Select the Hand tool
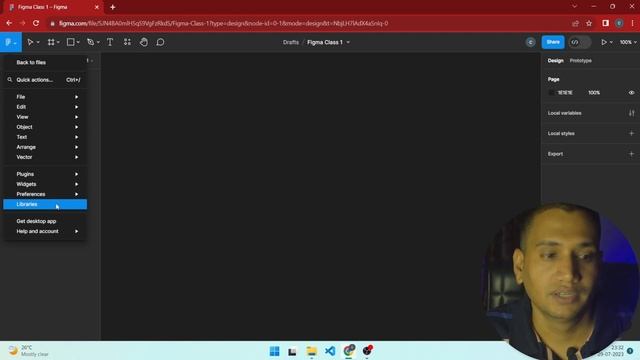 144,42
